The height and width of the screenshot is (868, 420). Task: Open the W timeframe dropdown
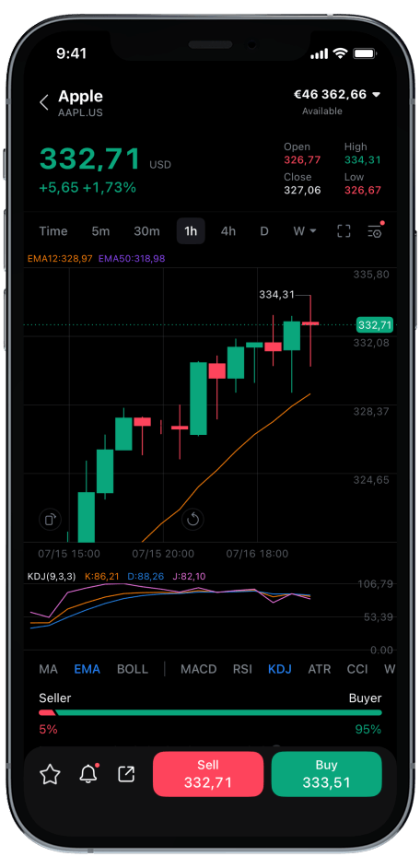304,231
